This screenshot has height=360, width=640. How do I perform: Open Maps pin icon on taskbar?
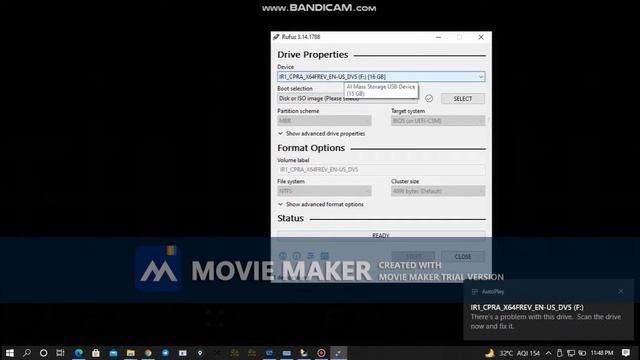pos(200,353)
